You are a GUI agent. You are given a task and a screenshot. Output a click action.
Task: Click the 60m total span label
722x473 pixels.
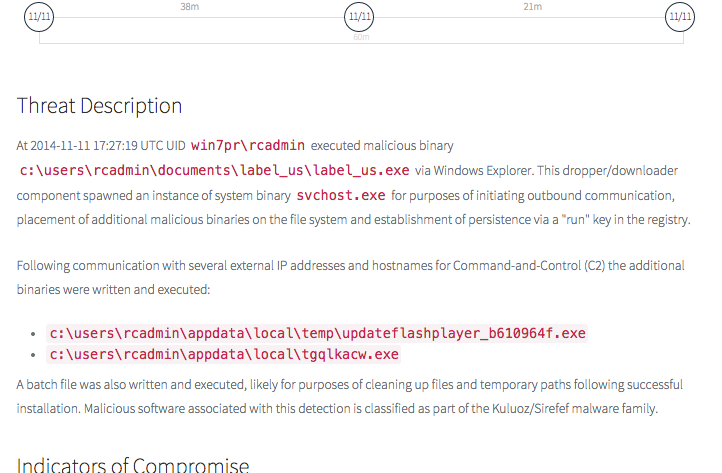click(360, 37)
